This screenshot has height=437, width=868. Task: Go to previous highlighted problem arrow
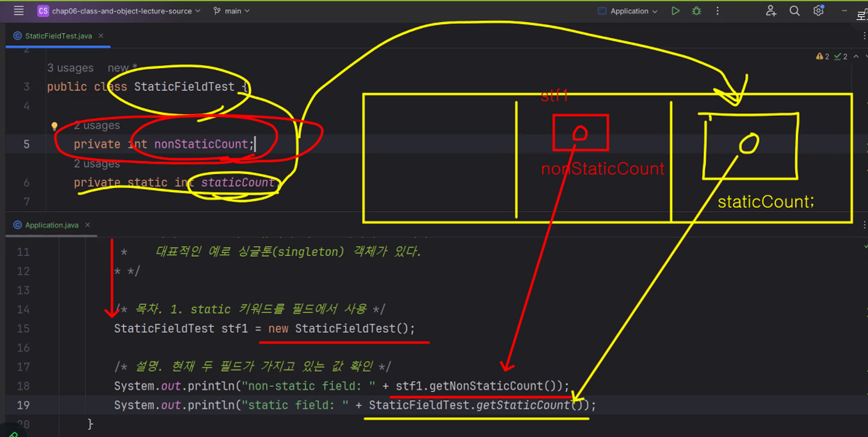tap(856, 56)
